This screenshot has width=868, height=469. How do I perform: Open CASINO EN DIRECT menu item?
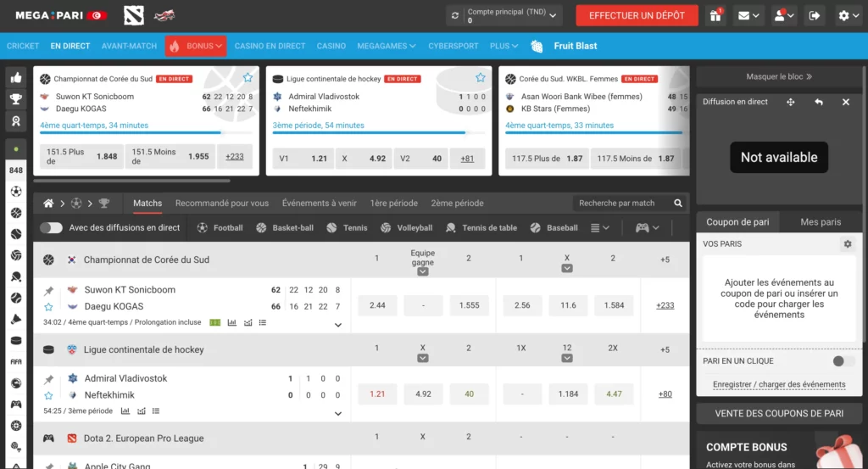[x=270, y=46]
